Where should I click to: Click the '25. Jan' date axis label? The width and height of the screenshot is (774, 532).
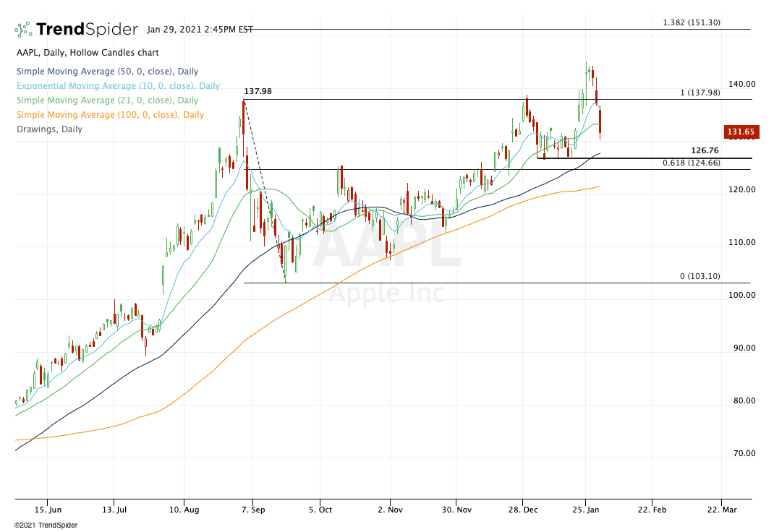click(x=586, y=510)
